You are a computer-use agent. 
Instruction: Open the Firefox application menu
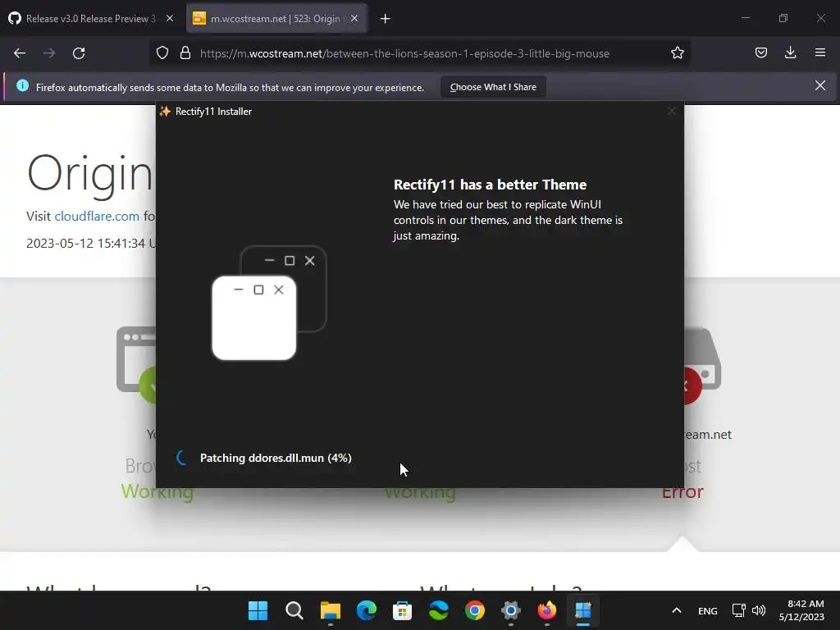point(820,52)
